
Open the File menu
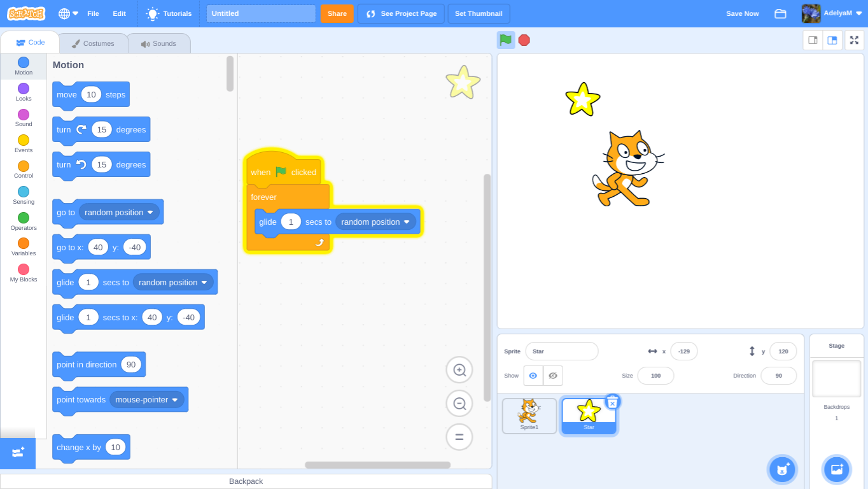93,13
